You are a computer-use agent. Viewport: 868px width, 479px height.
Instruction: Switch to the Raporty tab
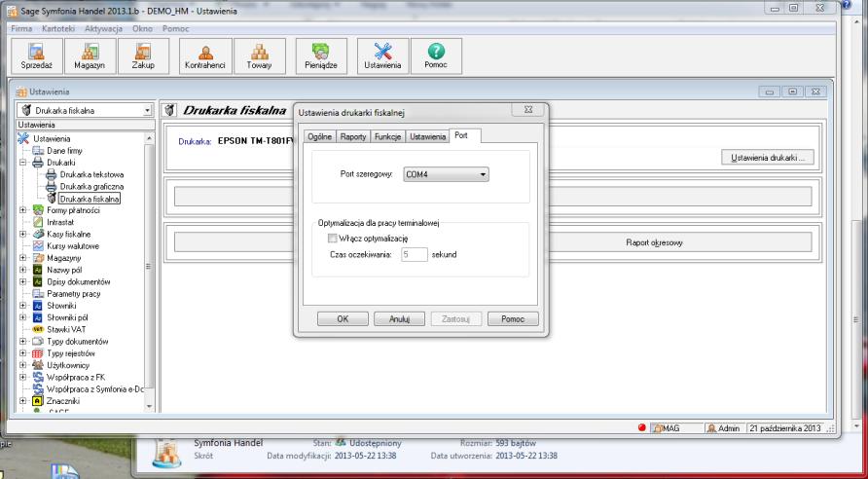(x=353, y=136)
